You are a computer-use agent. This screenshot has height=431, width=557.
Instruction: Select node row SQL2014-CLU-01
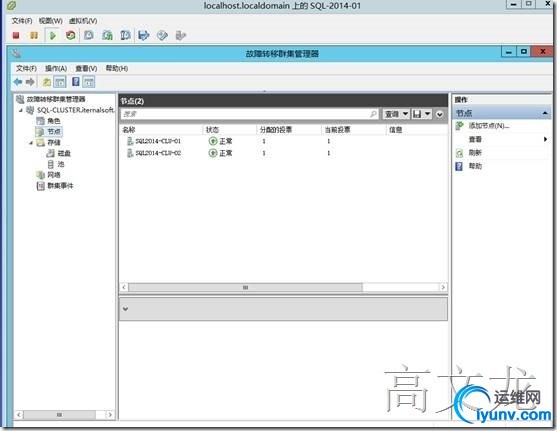click(x=283, y=141)
